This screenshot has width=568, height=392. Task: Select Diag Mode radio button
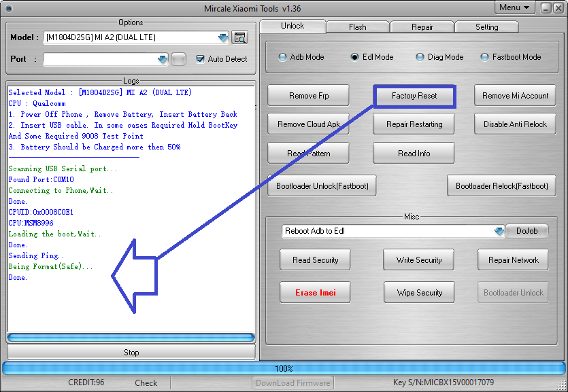(420, 57)
